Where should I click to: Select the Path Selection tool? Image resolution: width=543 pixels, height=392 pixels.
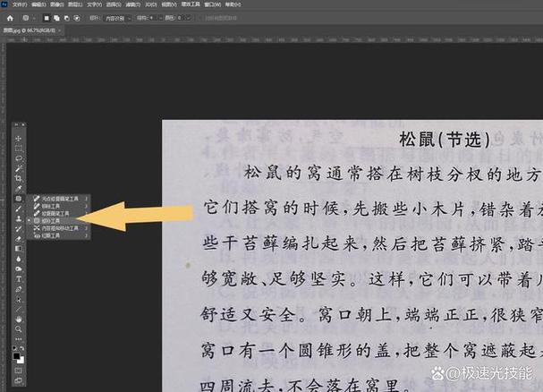click(x=19, y=299)
